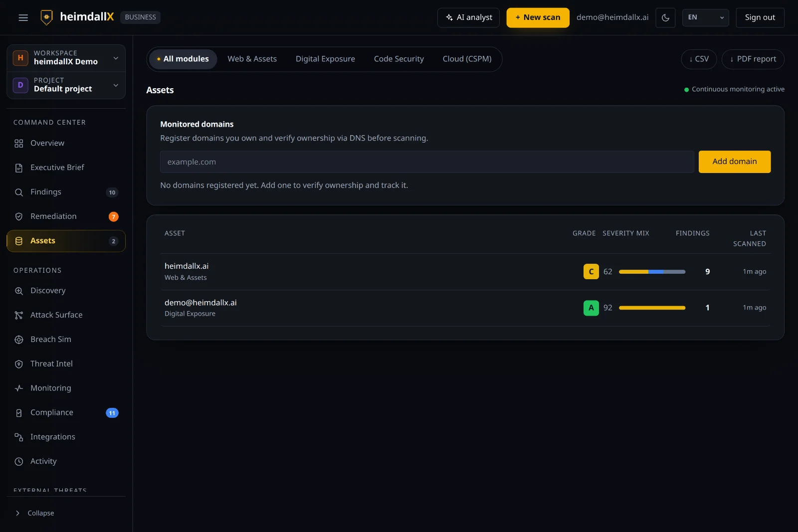Click the Threat Intel shield icon
Screen dimensions: 798x532
(x=19, y=364)
